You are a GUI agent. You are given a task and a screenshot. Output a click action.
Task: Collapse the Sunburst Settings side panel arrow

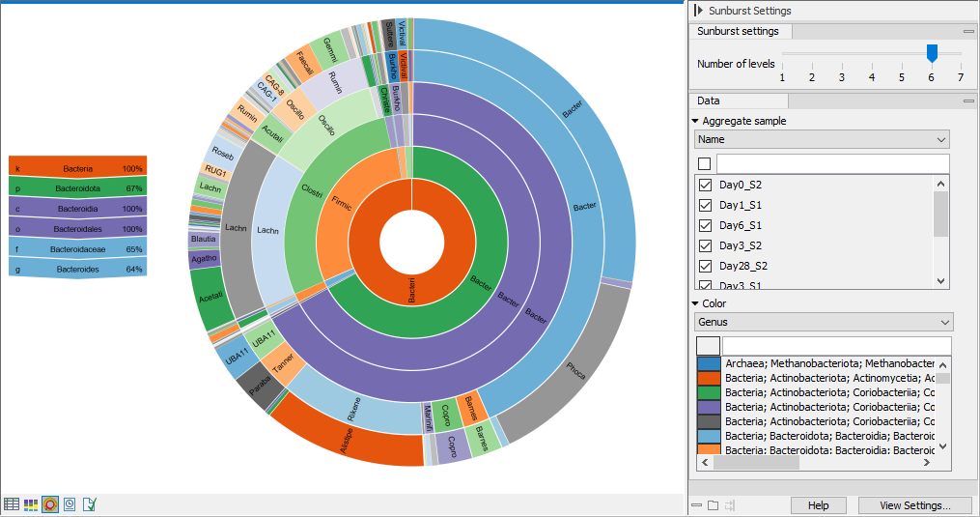tap(698, 11)
